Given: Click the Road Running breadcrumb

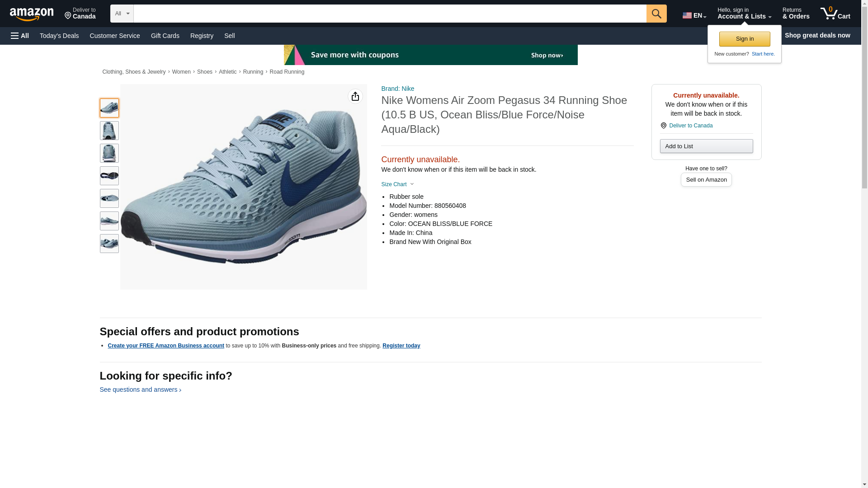Looking at the screenshot, I should tap(287, 72).
